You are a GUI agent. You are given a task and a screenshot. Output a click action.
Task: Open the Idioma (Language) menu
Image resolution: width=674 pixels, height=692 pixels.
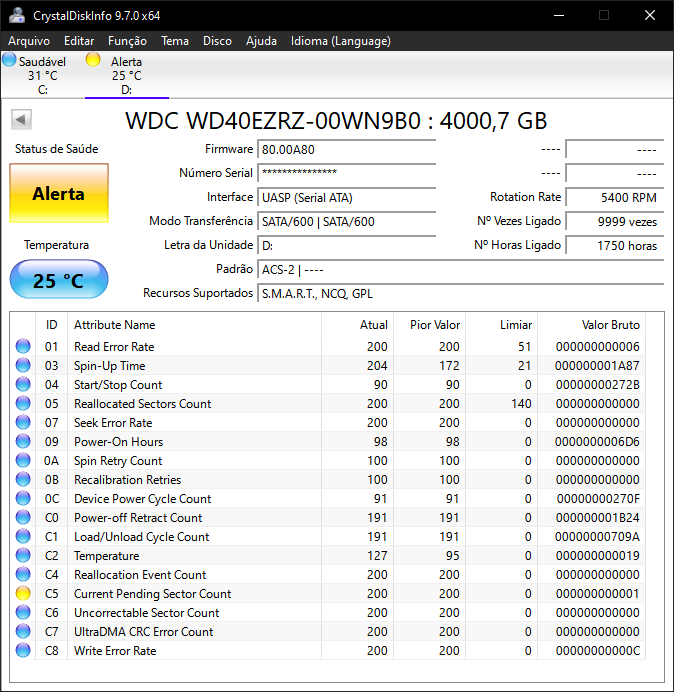point(341,41)
